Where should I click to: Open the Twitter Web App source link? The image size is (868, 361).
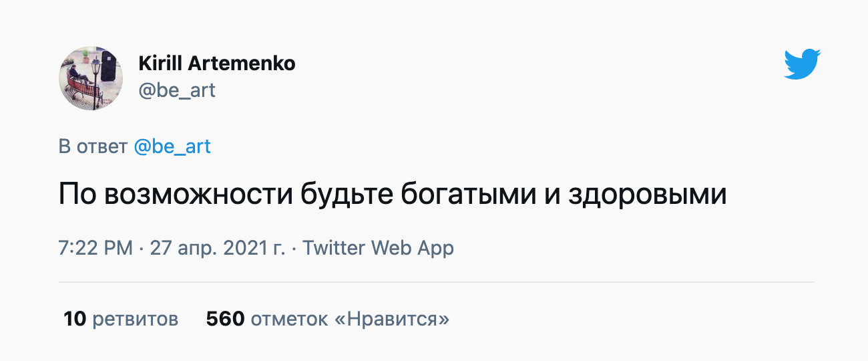[x=378, y=248]
